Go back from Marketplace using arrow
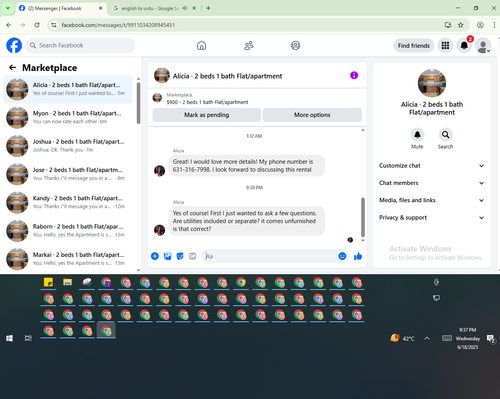This screenshot has height=399, width=500. click(x=12, y=68)
